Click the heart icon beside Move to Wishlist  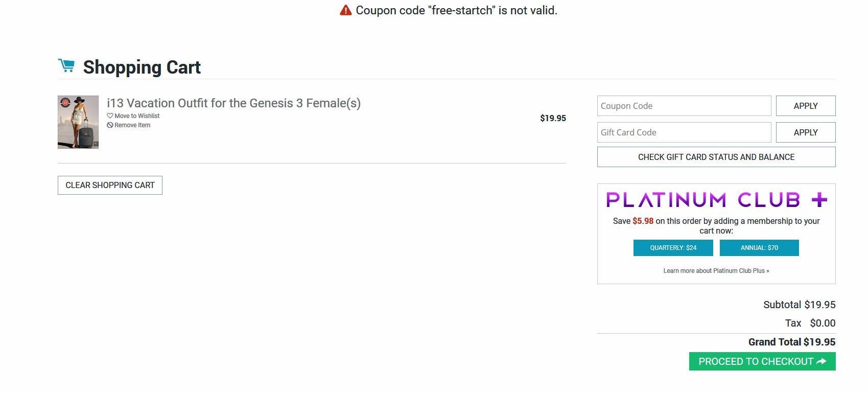point(110,116)
